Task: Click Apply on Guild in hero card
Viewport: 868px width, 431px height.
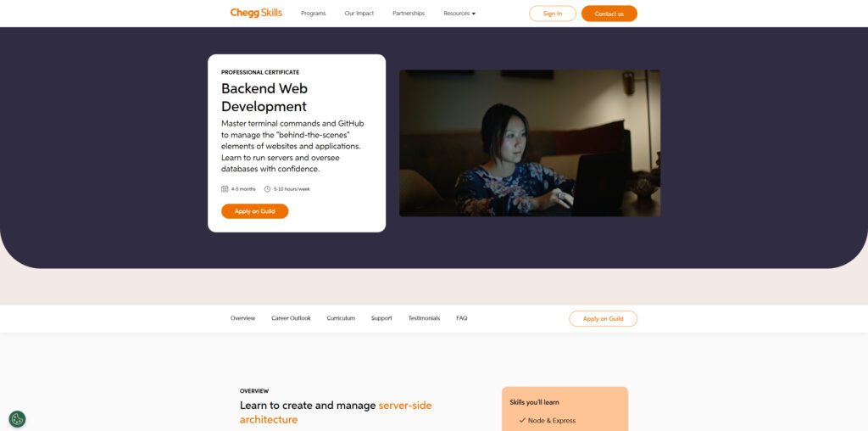Action: pos(254,211)
